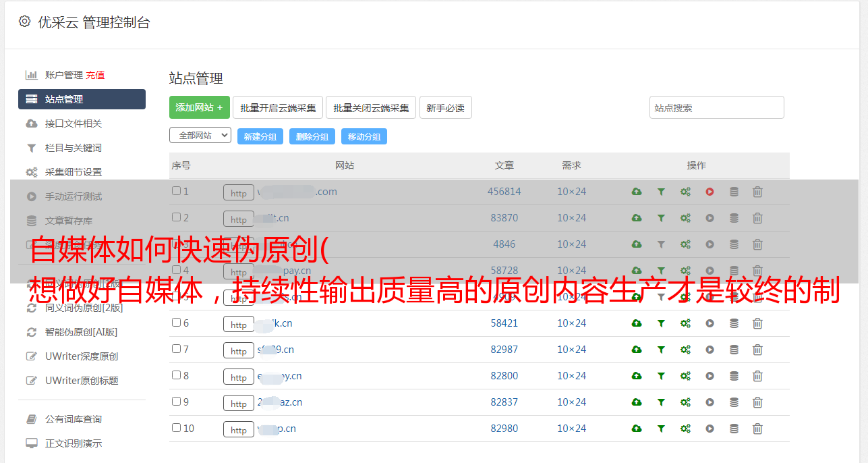The width and height of the screenshot is (868, 463).
Task: Click the http button in row 6
Action: tap(239, 325)
